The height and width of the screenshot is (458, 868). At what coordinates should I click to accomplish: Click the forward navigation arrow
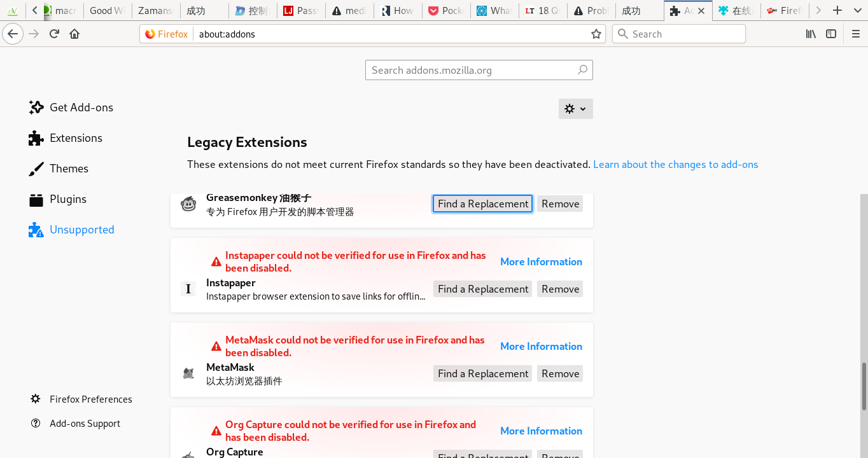click(34, 34)
